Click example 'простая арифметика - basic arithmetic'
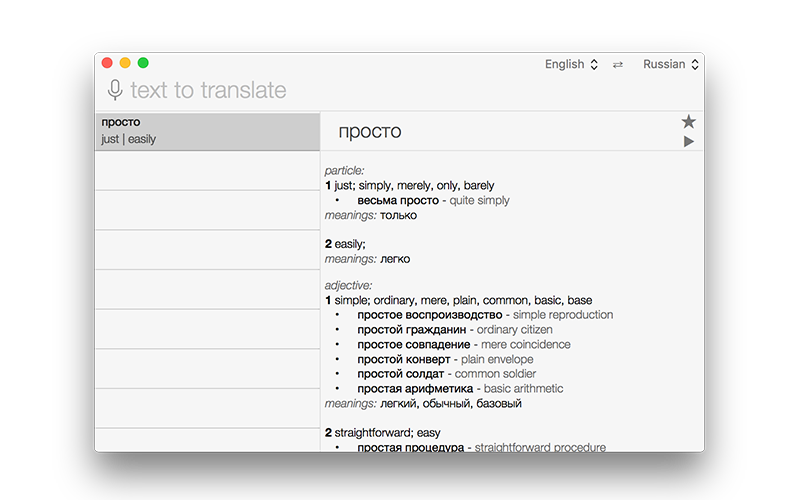This screenshot has width=800, height=500. click(x=460, y=388)
